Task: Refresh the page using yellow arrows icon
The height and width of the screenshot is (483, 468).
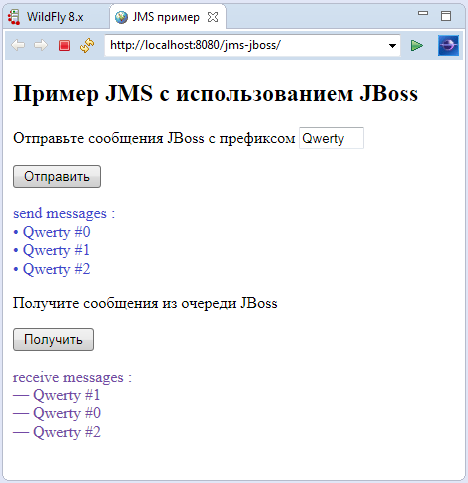Action: point(87,45)
